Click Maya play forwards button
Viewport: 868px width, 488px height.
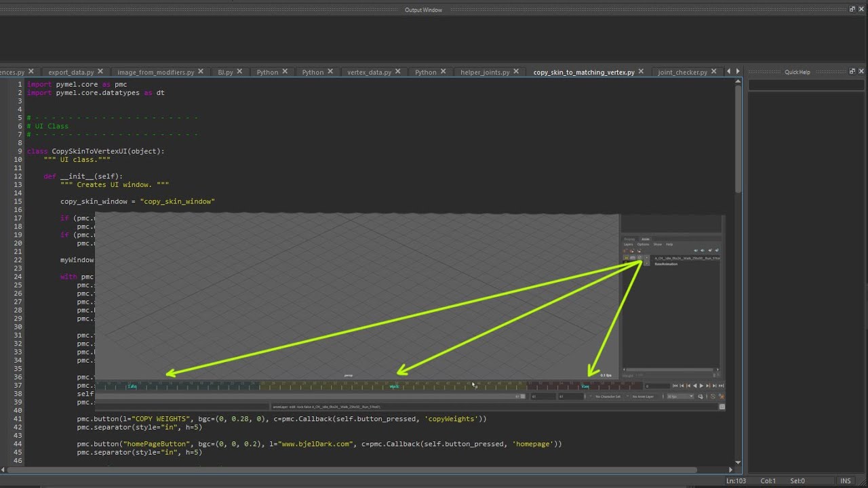tap(701, 386)
